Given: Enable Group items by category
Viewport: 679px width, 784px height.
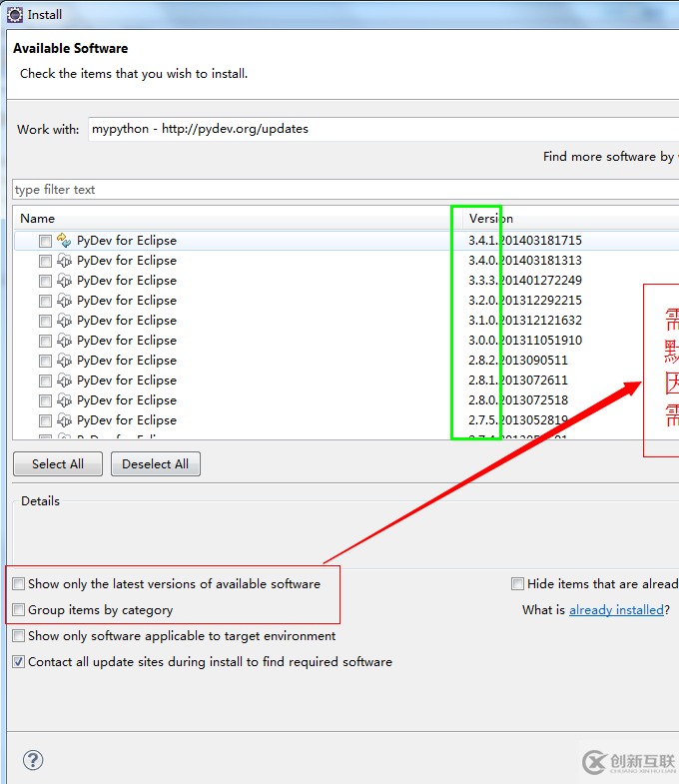Looking at the screenshot, I should [x=19, y=609].
